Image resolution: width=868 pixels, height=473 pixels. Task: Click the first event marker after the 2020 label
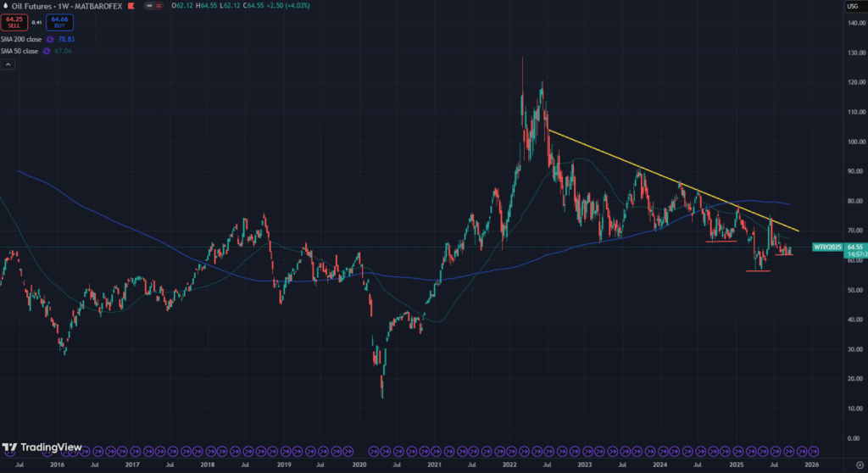pyautogui.click(x=375, y=451)
